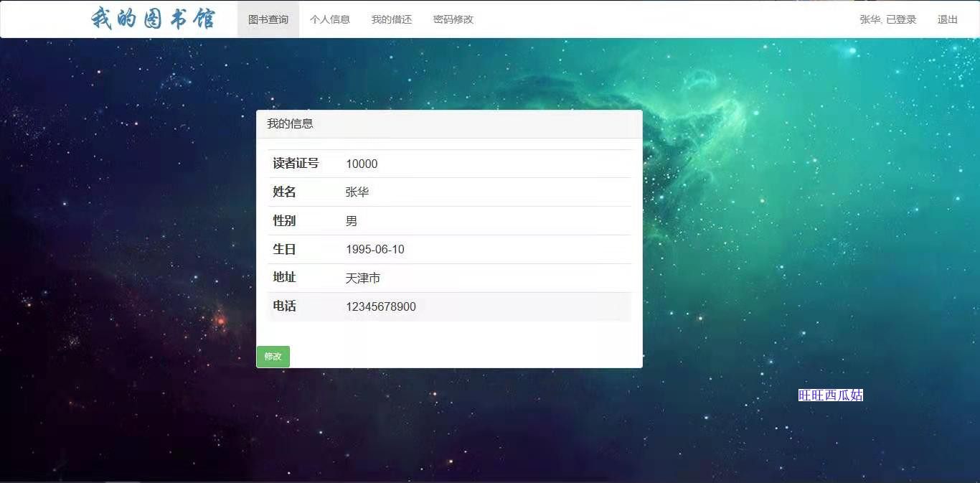Log out via 退出 link
The width and height of the screenshot is (980, 483).
(x=948, y=19)
